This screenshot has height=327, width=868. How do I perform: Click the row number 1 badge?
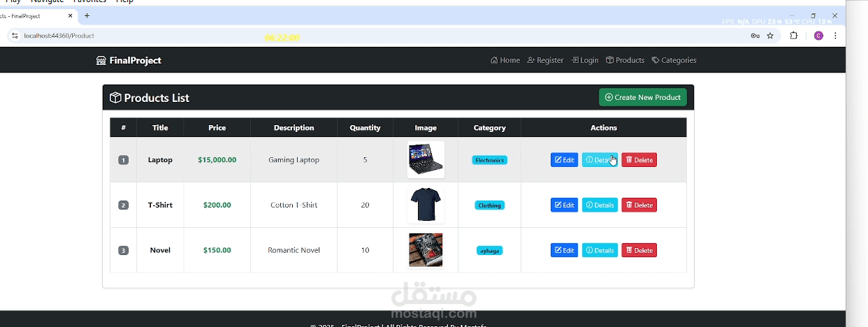tap(124, 160)
